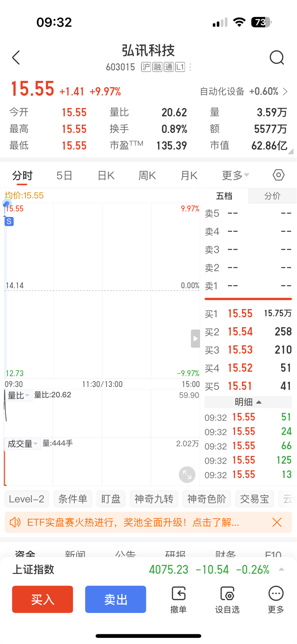This screenshot has height=644, width=297.
Task: Open fullscreen chart expand icon
Action: point(187,475)
